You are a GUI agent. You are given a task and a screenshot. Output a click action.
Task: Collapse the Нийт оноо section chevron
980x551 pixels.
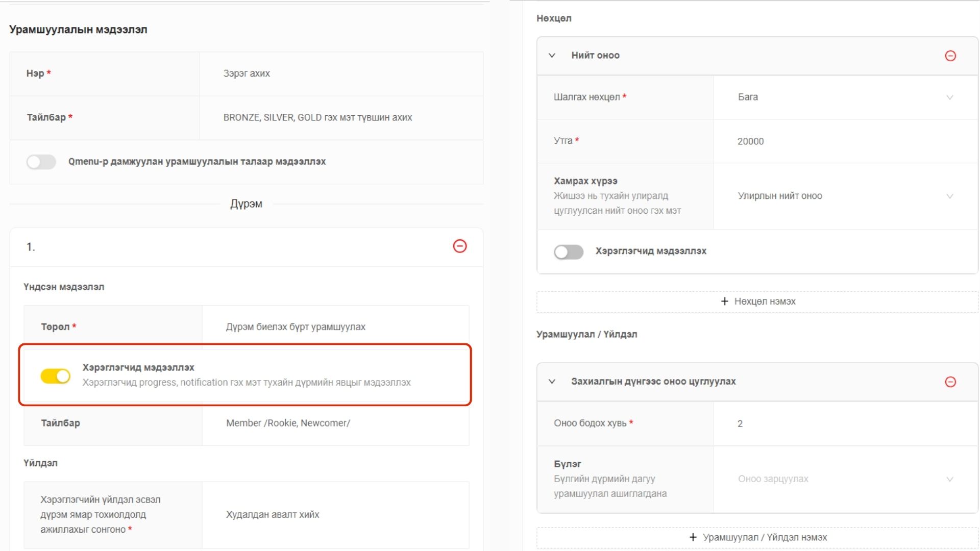552,56
